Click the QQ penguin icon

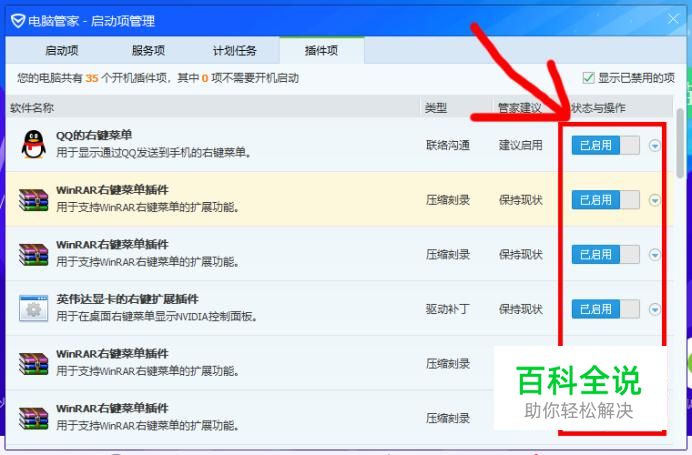pos(34,144)
